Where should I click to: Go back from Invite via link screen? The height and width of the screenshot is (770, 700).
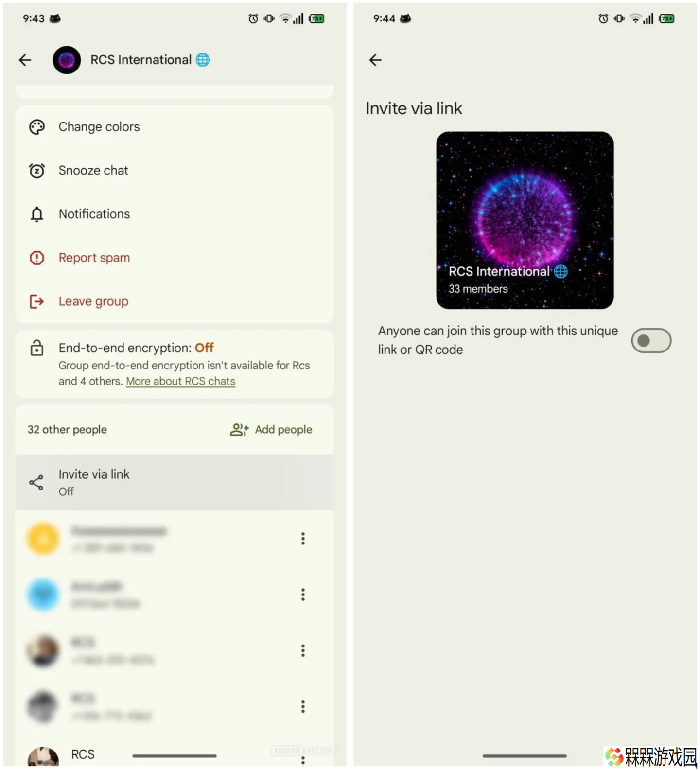coord(375,60)
